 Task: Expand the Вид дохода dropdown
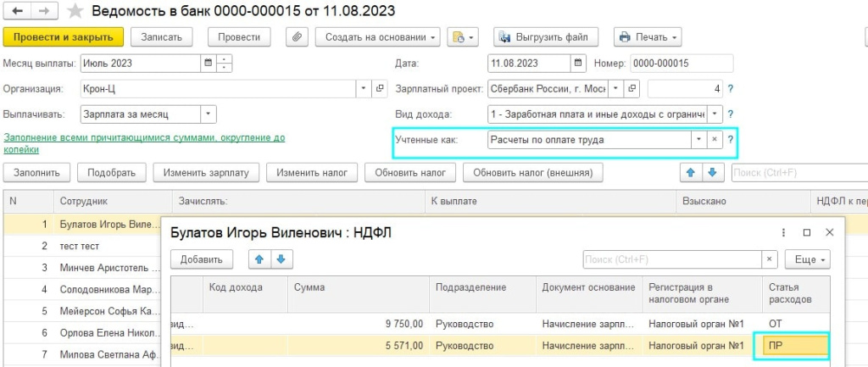715,114
